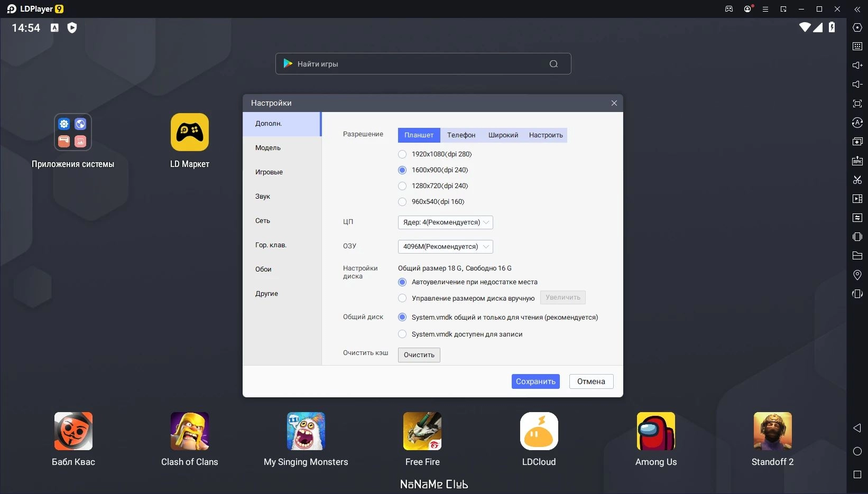
Task: Click the Найти игры search field
Action: pyautogui.click(x=418, y=64)
